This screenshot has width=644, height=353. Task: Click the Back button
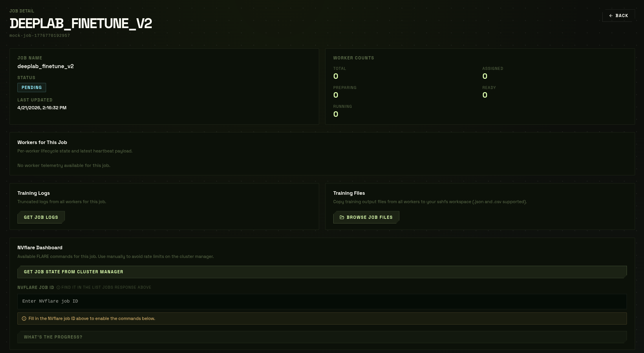(x=619, y=16)
